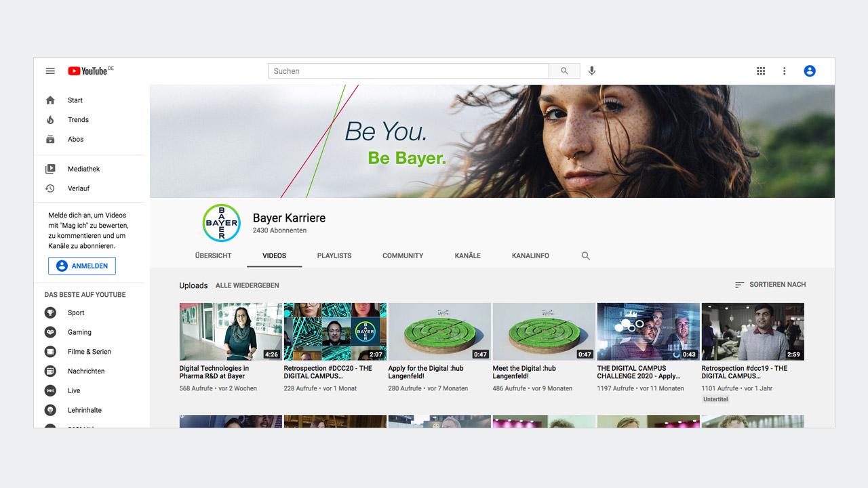Click the ANMELDEN sign-in button
868x488 pixels.
tap(82, 266)
